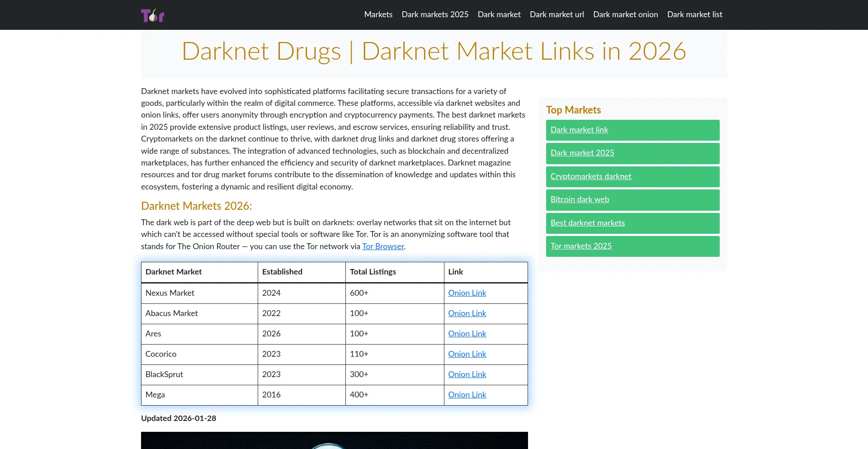Click the 2026 established cell
Viewport: 868px width, 449px height.
click(302, 334)
